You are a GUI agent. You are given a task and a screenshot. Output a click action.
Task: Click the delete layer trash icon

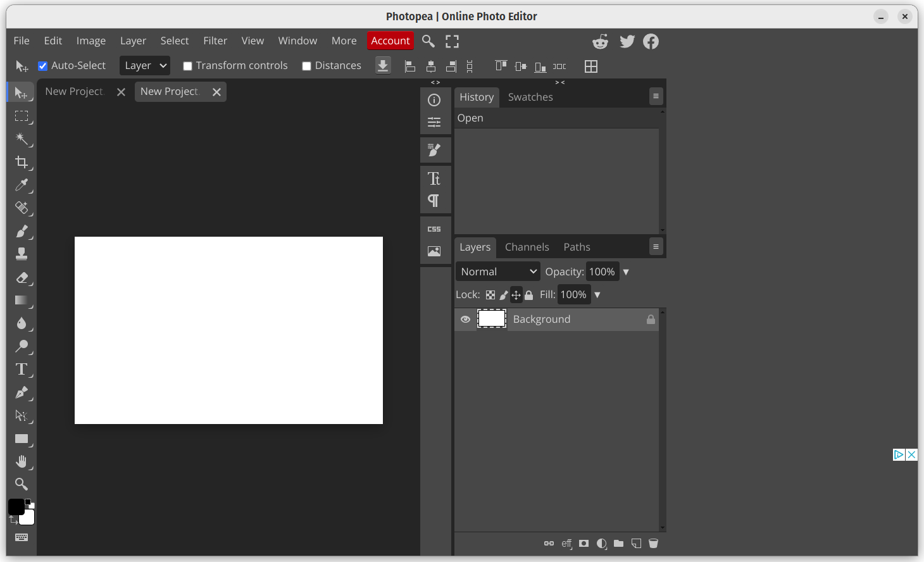[x=654, y=544]
